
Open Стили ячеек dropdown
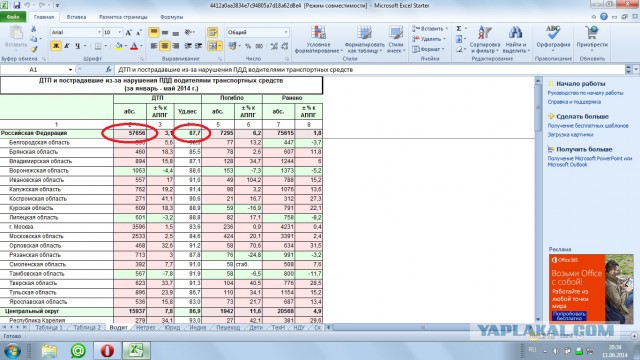pos(396,39)
